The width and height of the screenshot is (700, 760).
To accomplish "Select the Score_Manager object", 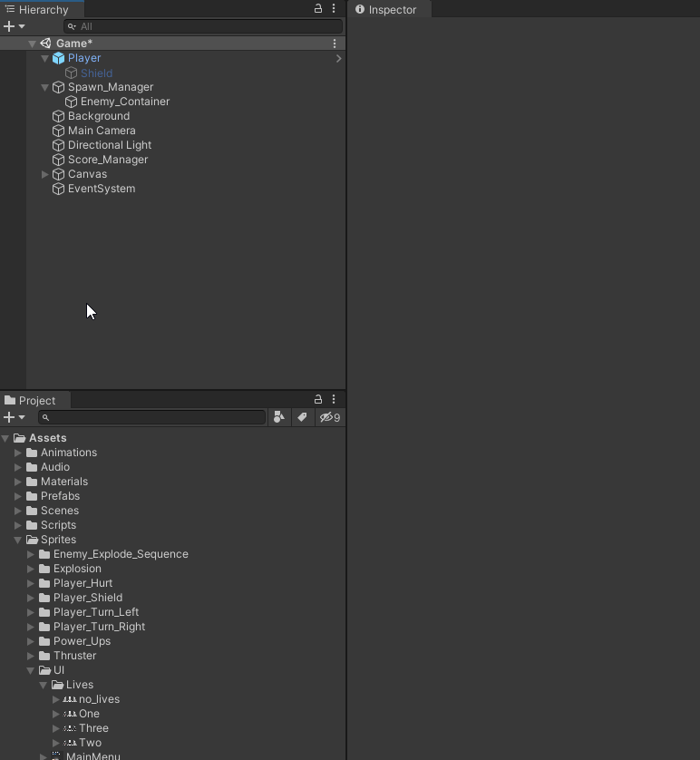I will point(108,160).
